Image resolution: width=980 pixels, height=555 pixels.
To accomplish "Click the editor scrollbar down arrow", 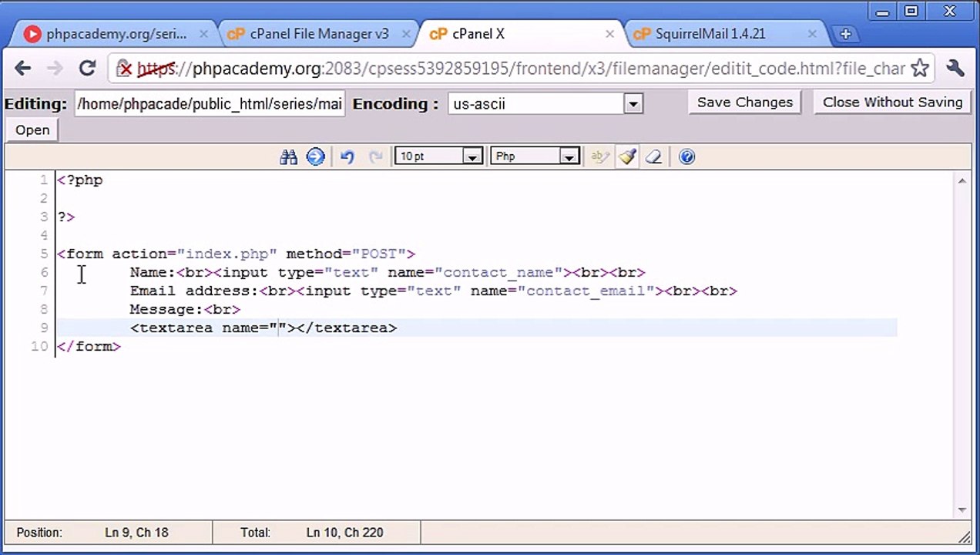I will [962, 510].
